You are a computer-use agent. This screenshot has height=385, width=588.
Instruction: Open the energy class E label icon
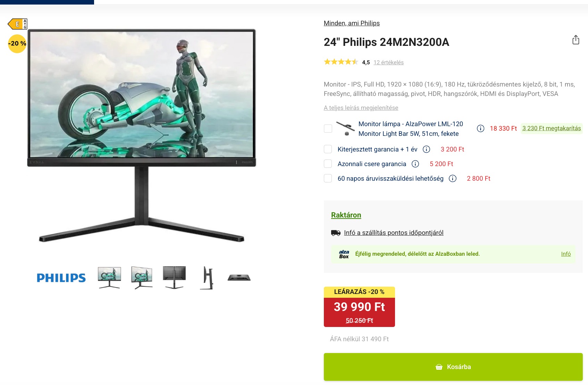tap(18, 24)
